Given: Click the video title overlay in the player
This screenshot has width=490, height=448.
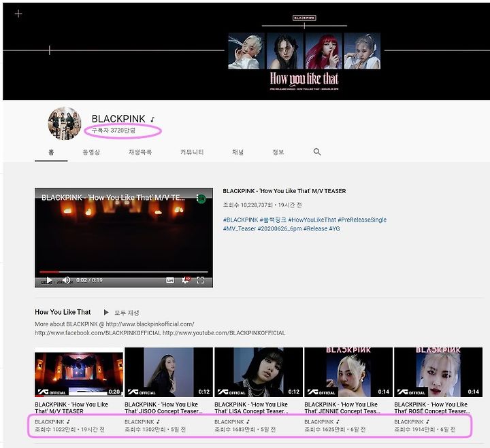Looking at the screenshot, I should [113, 198].
